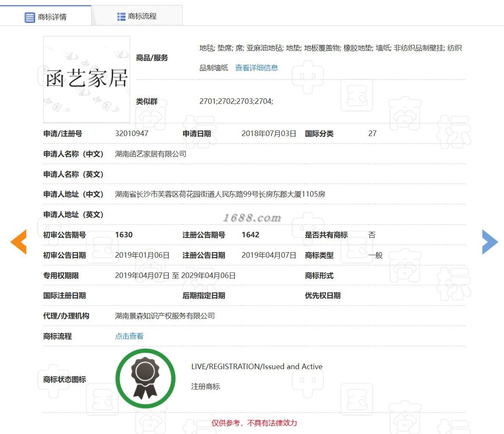Click the 商标形式 field label

tap(319, 275)
